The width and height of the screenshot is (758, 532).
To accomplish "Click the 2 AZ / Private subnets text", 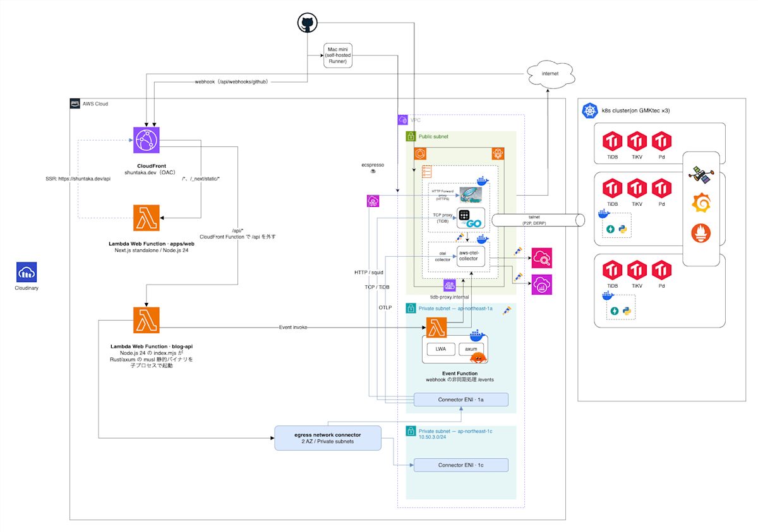I will coord(328,442).
